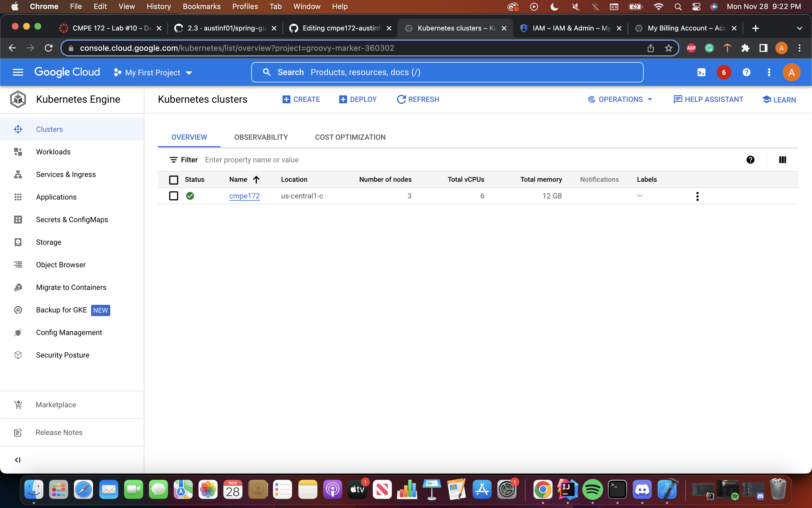Open the cmpe172 row actions three-dot menu
The image size is (812, 508).
tap(697, 196)
